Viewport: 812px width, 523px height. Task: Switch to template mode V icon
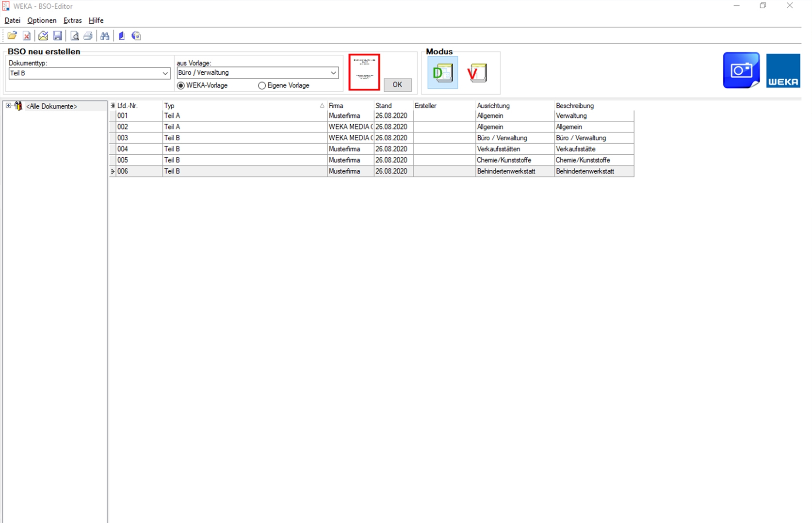click(477, 73)
